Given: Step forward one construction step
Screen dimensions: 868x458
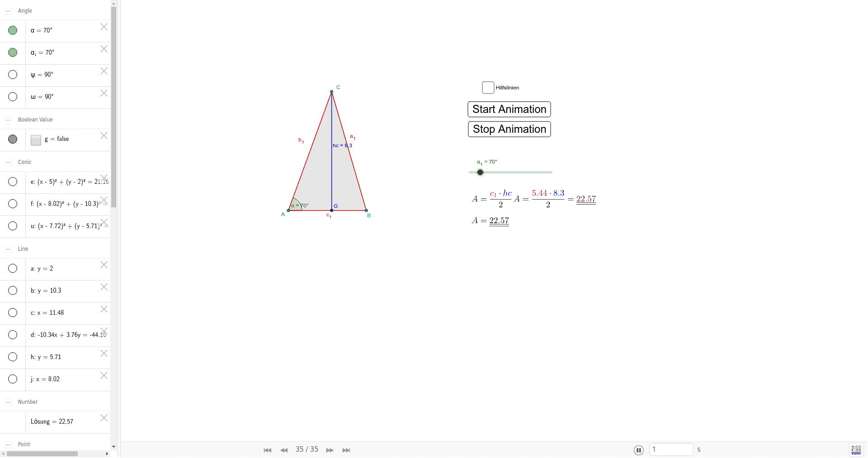Looking at the screenshot, I should (x=330, y=450).
